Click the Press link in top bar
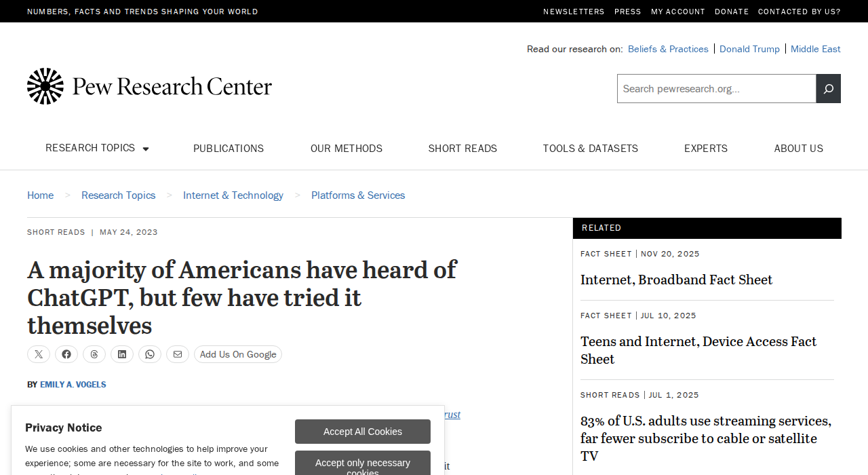 [x=628, y=12]
